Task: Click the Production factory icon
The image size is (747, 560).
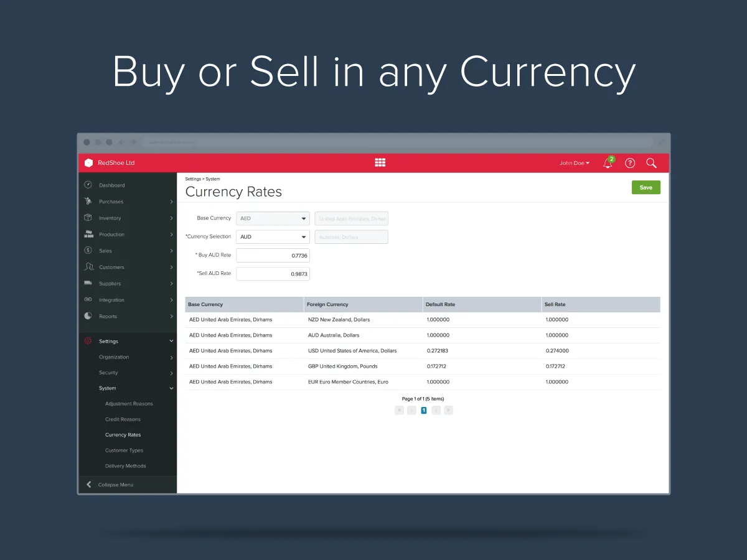Action: click(x=88, y=234)
